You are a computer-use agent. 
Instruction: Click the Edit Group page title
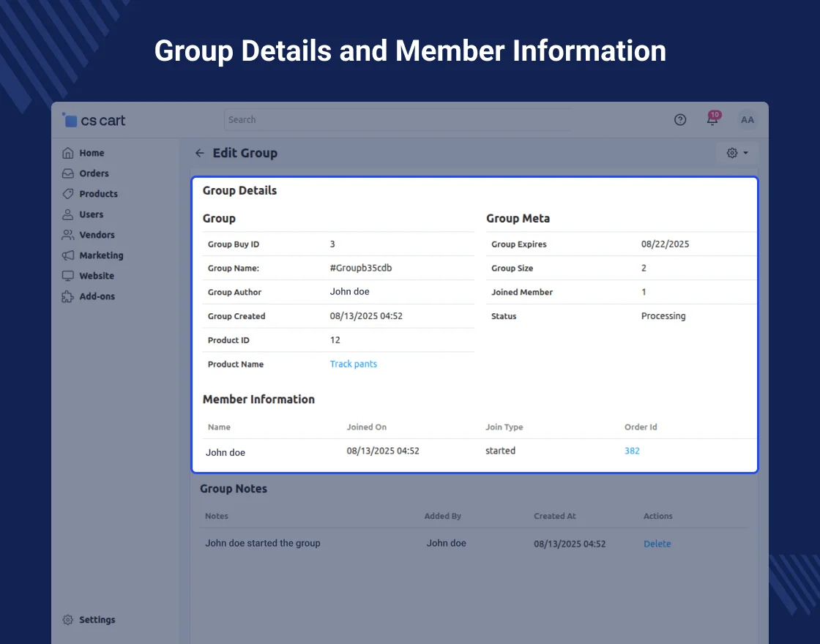pyautogui.click(x=245, y=153)
